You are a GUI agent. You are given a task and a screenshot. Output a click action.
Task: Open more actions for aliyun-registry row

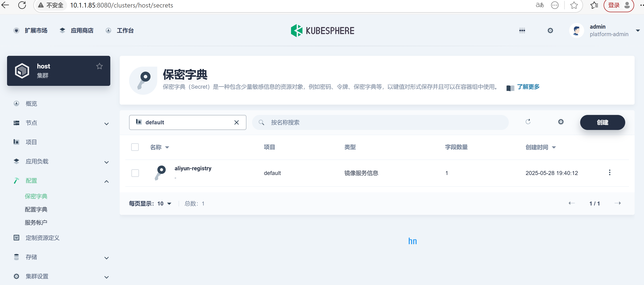tap(609, 173)
